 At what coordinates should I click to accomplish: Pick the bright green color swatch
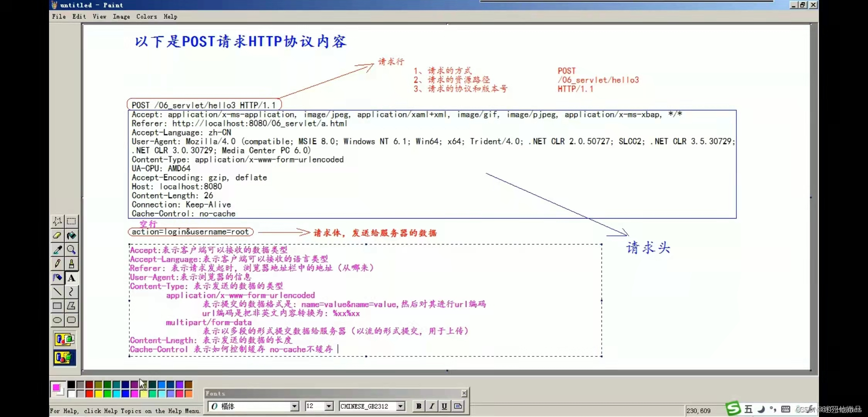(107, 393)
